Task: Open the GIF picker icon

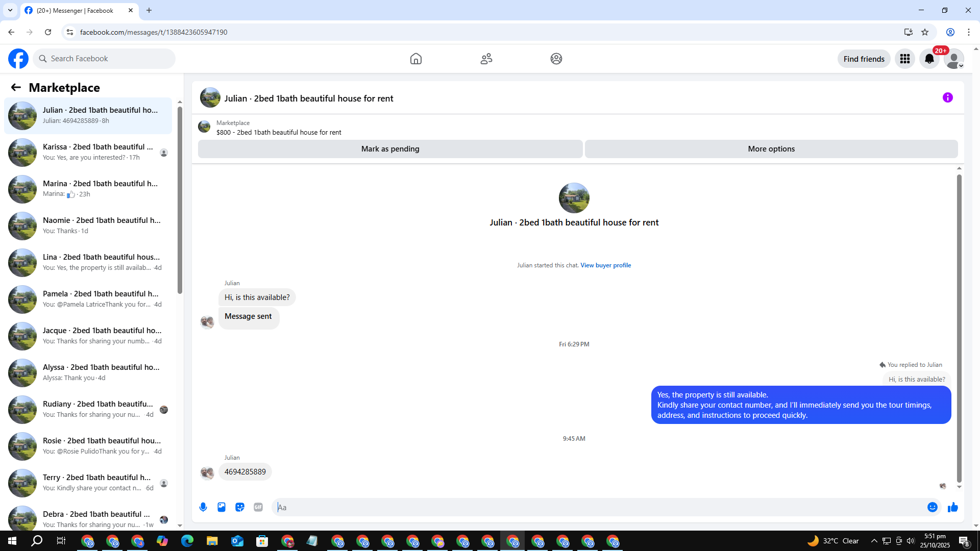Action: (258, 507)
